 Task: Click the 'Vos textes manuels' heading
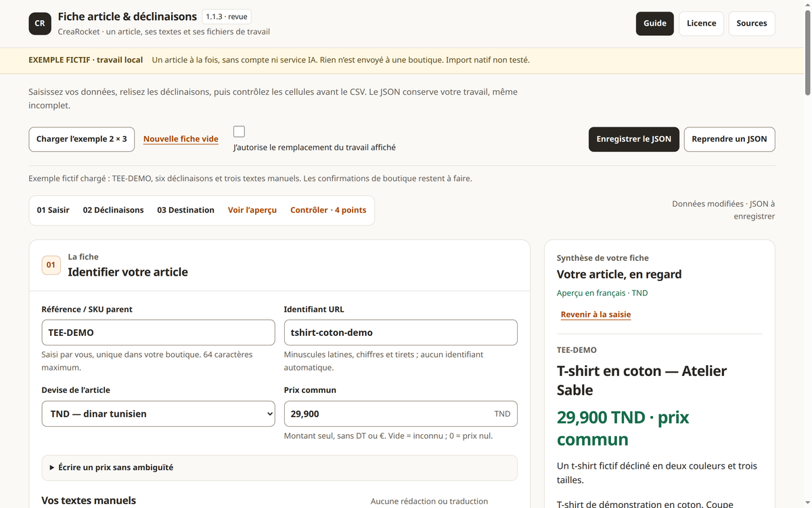click(89, 501)
